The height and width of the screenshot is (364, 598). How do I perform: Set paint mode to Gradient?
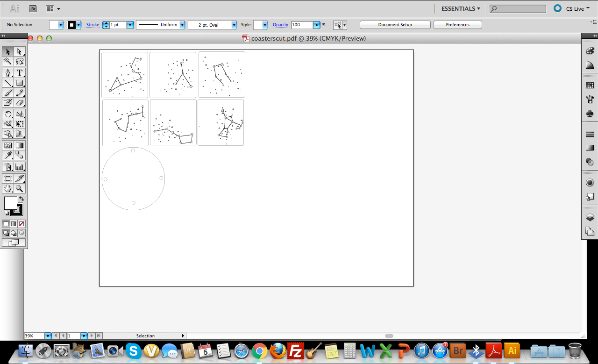(14, 224)
